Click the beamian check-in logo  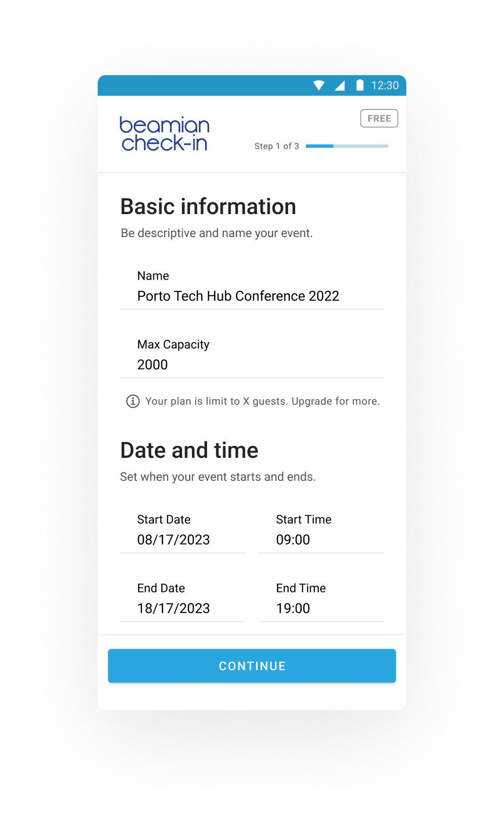pos(165,133)
